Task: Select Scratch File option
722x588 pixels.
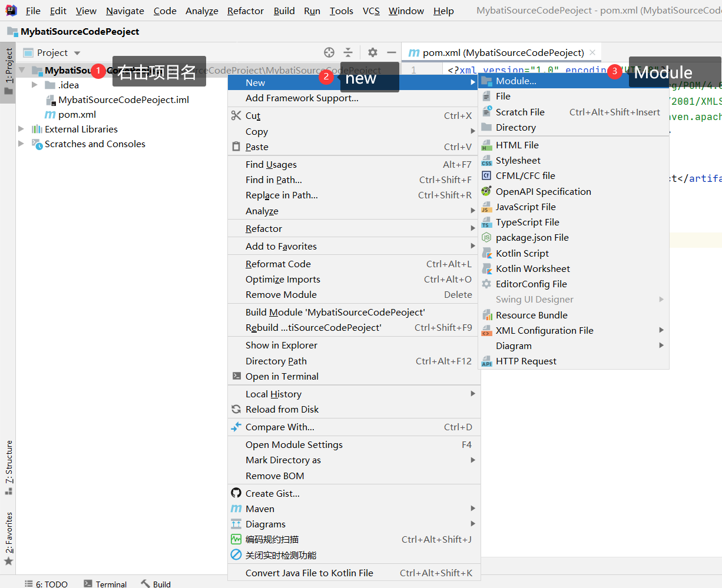Action: click(574, 112)
